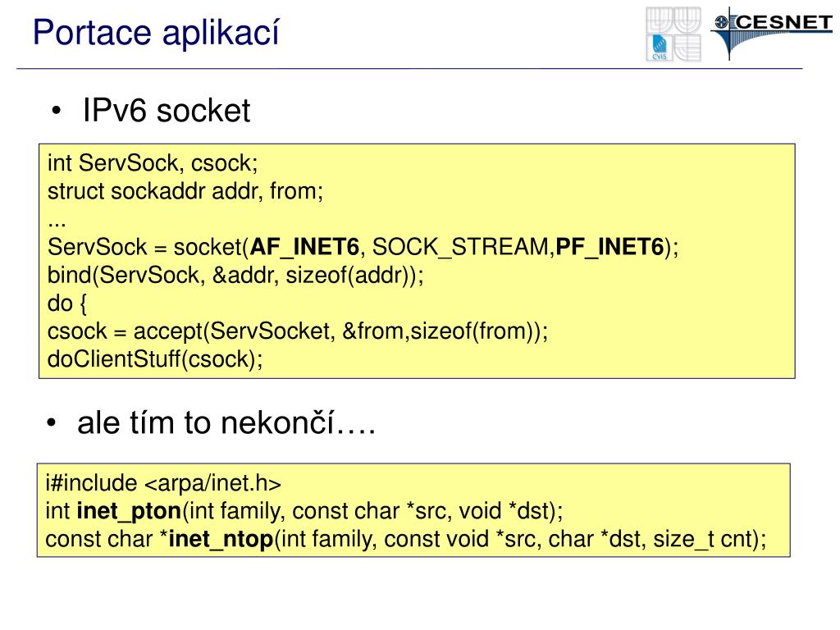Click the horizontal line under the title

(x=409, y=69)
